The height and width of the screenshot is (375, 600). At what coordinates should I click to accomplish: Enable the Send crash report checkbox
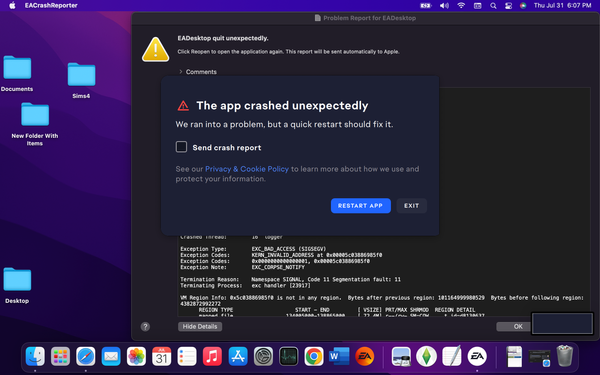(181, 147)
